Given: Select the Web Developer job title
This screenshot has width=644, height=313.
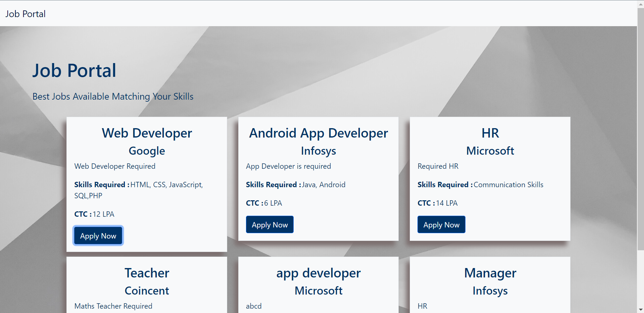Looking at the screenshot, I should [147, 133].
